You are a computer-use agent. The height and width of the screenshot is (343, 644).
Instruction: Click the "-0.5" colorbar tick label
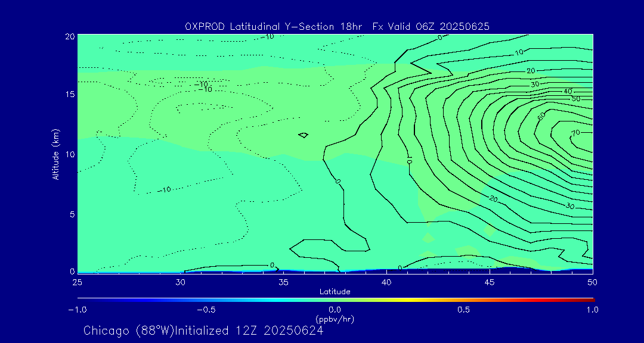(206, 310)
